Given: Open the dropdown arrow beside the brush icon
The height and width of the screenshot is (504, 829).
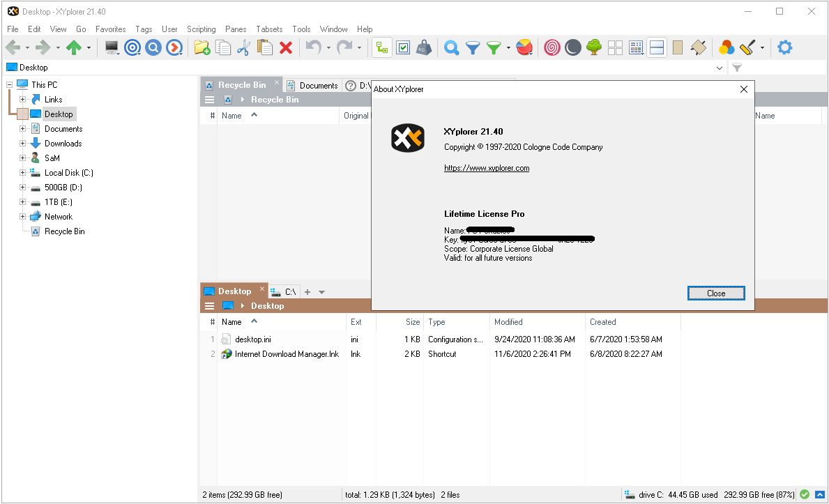Looking at the screenshot, I should [762, 48].
